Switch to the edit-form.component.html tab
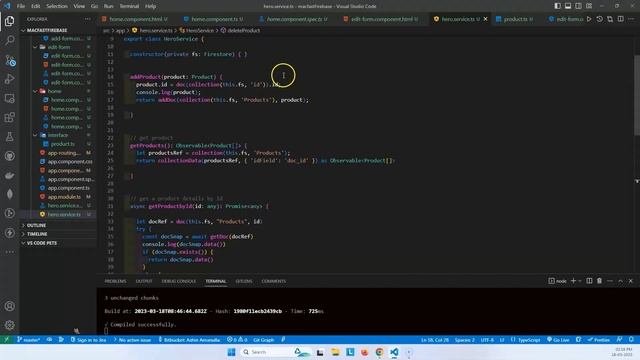 click(382, 19)
